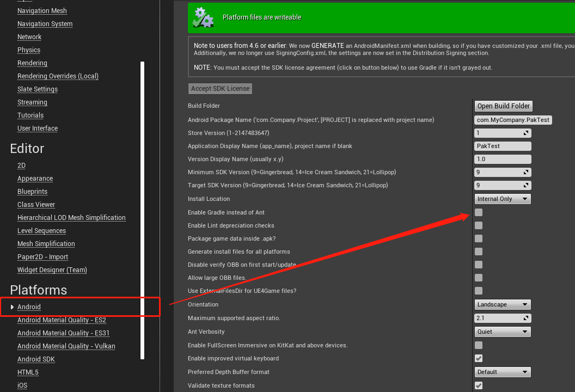Viewport: 575px width, 392px height.
Task: Open Streaming settings
Action: (32, 102)
